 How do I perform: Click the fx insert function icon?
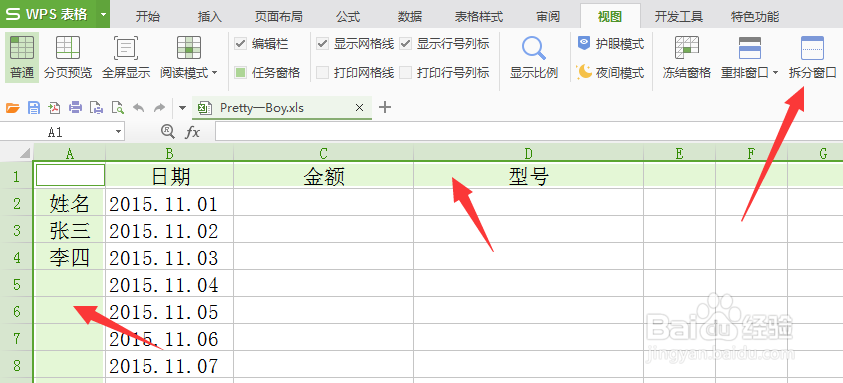(192, 132)
